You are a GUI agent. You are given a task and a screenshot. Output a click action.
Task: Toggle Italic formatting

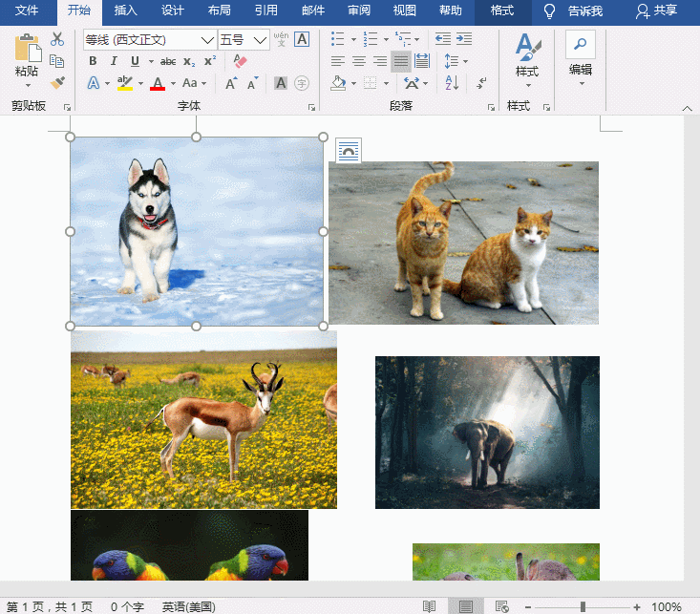pyautogui.click(x=114, y=61)
